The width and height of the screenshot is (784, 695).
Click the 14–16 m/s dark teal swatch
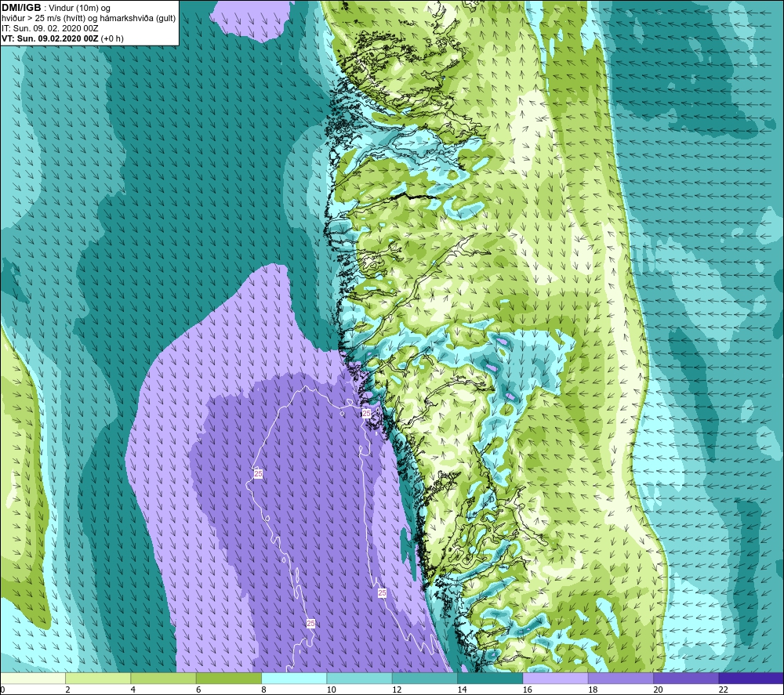(490, 678)
